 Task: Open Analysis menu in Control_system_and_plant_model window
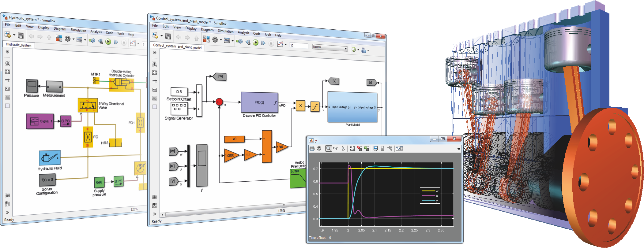pyautogui.click(x=243, y=32)
